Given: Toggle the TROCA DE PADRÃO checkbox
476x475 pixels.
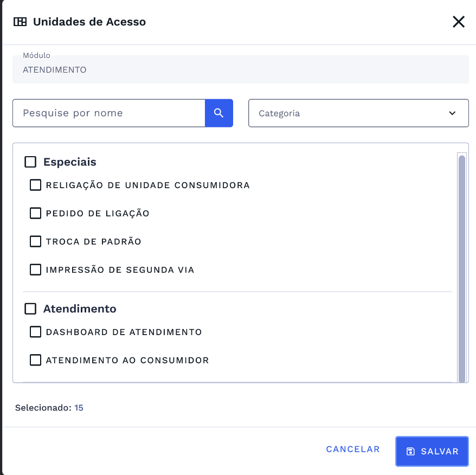Looking at the screenshot, I should (35, 241).
